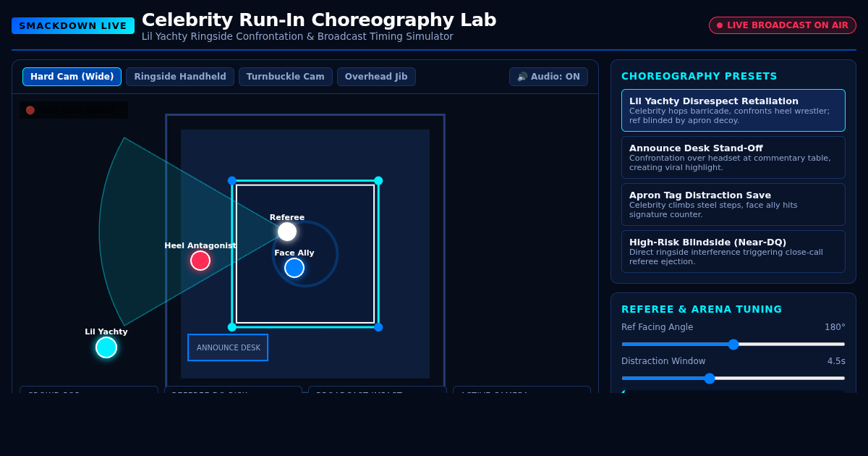Switch to the Hard Cam (Wide) view
The width and height of the screenshot is (868, 456).
[72, 77]
